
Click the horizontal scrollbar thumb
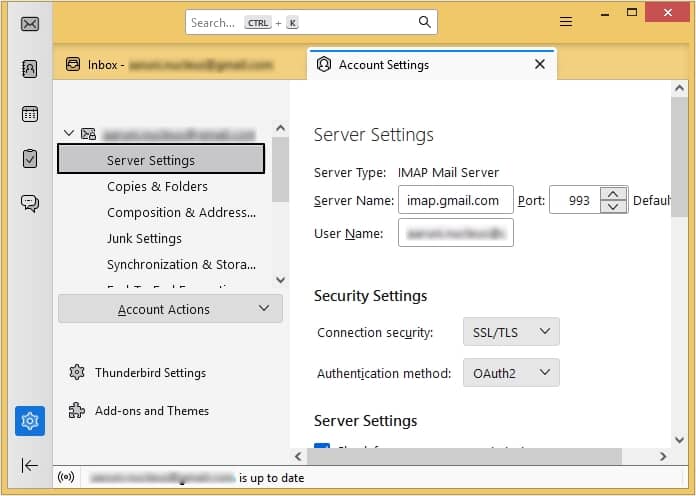tap(464, 456)
